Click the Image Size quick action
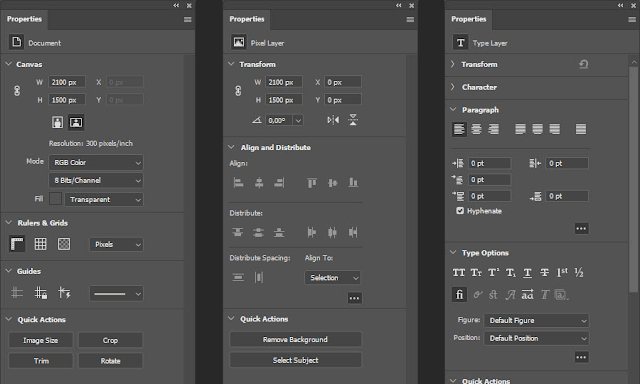The height and width of the screenshot is (384, 640). [x=40, y=340]
